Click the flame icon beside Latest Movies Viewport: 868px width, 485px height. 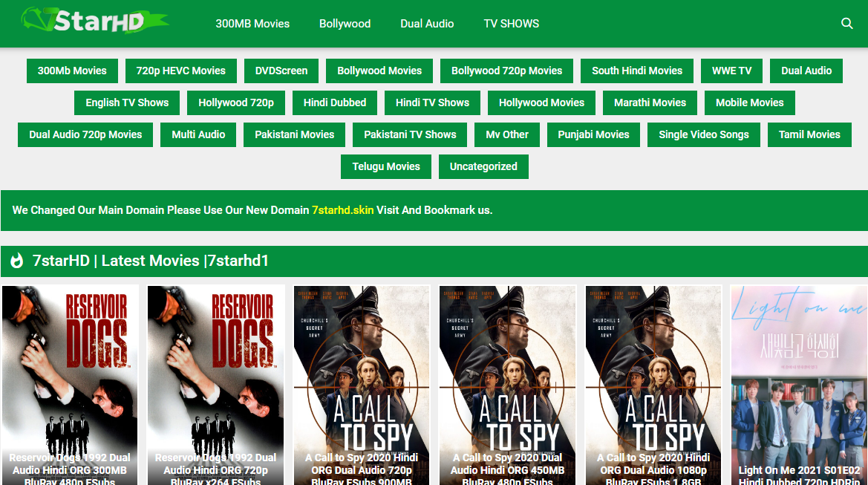click(x=17, y=261)
